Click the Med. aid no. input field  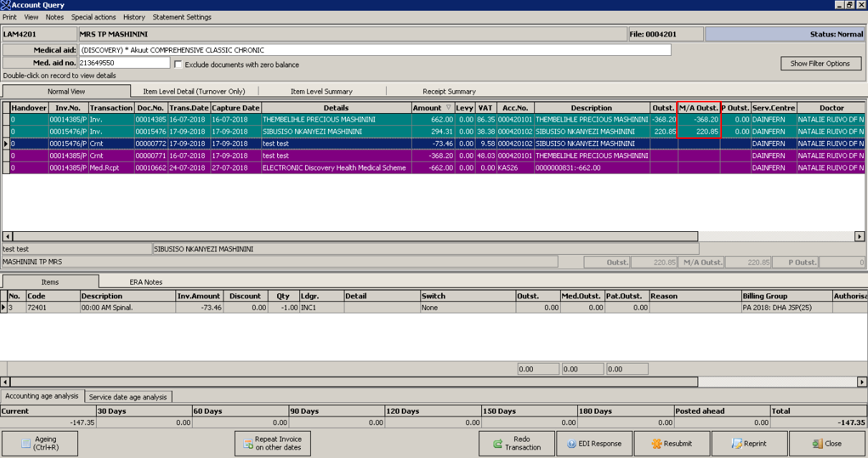123,63
